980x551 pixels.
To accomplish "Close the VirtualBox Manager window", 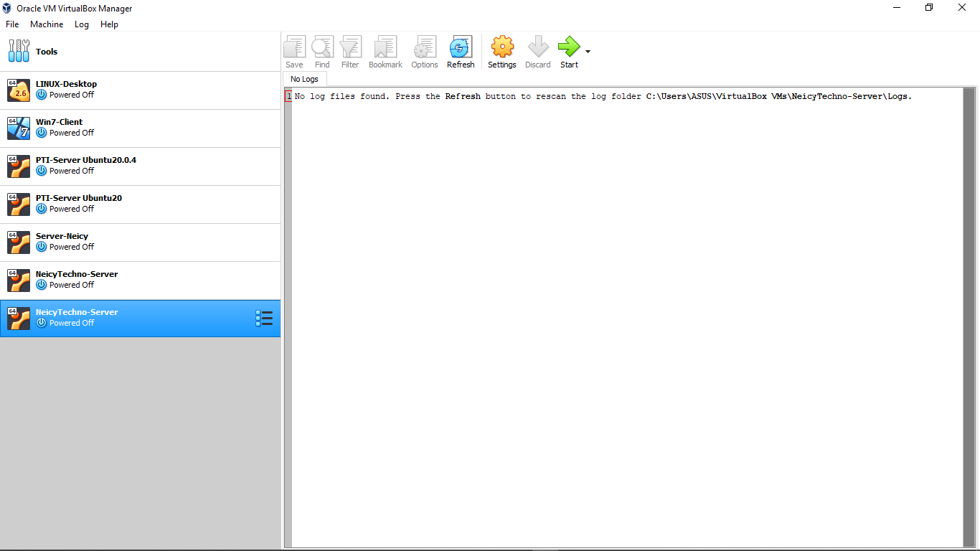I will pos(962,8).
